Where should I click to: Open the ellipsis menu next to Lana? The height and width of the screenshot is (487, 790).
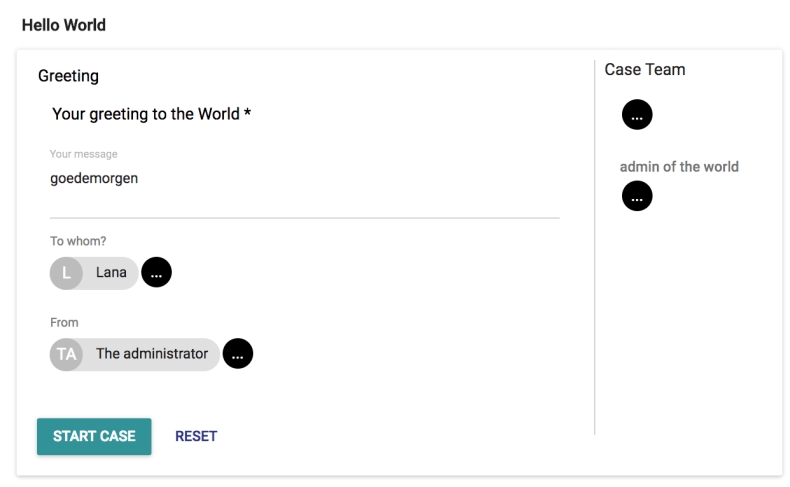point(157,272)
